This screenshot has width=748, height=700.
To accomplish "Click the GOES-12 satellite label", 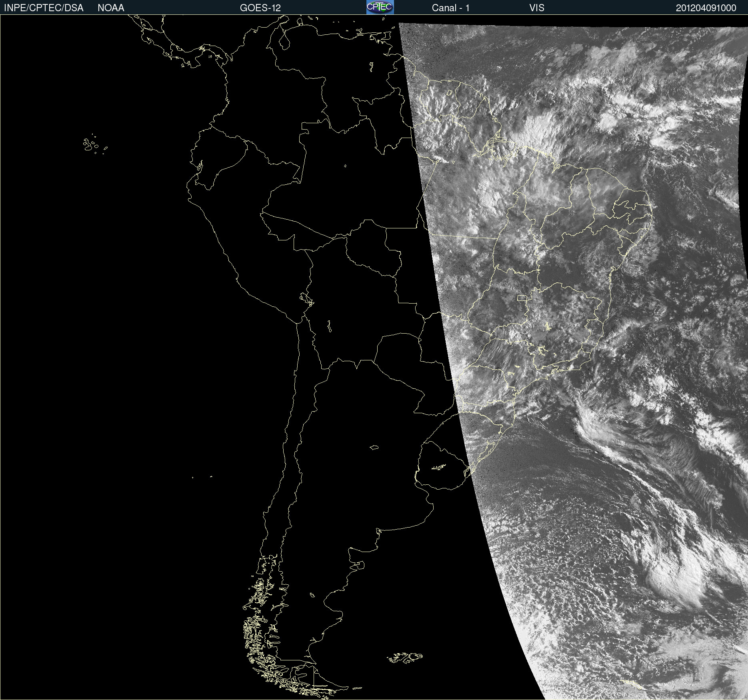I will 260,8.
